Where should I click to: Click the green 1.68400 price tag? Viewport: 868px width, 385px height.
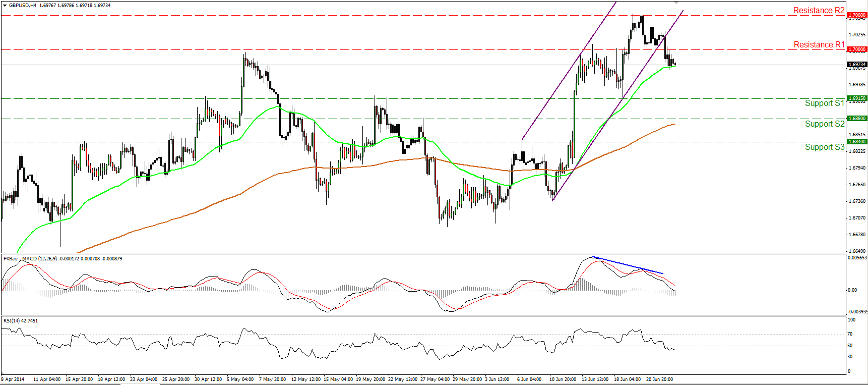(x=857, y=142)
